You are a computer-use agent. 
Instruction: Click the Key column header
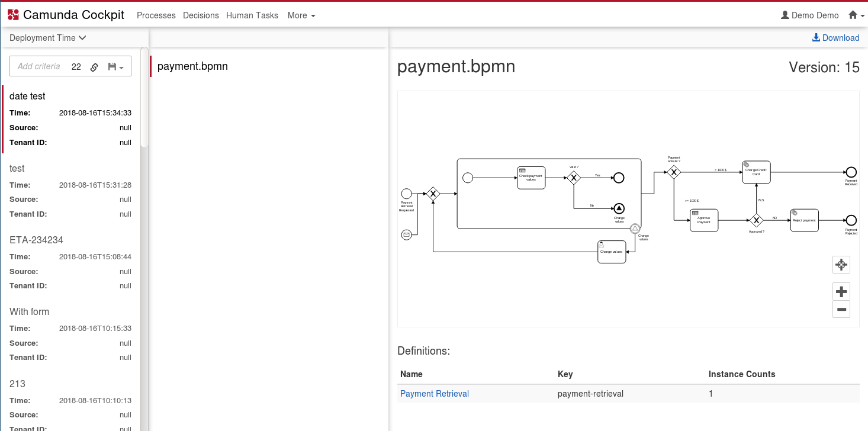pyautogui.click(x=565, y=374)
